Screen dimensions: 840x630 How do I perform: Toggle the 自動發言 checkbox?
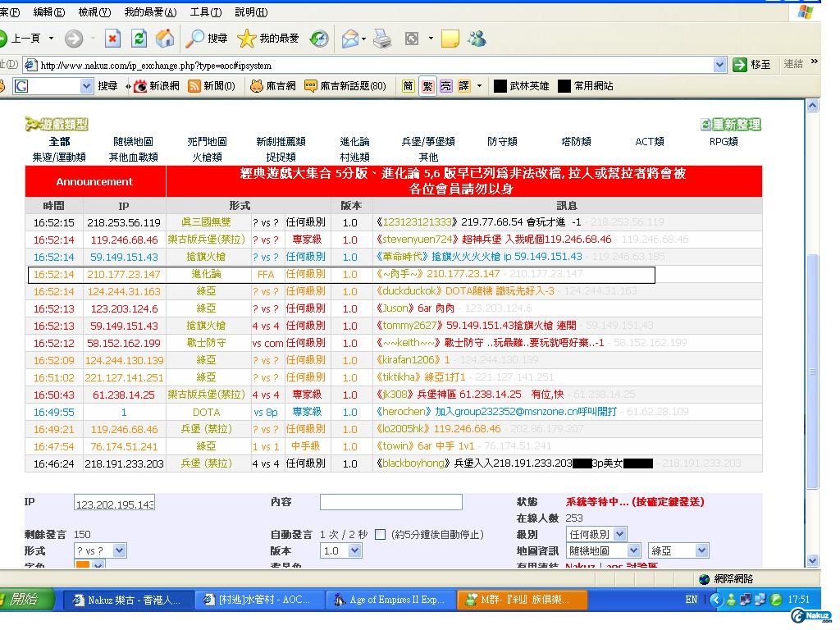[x=381, y=534]
